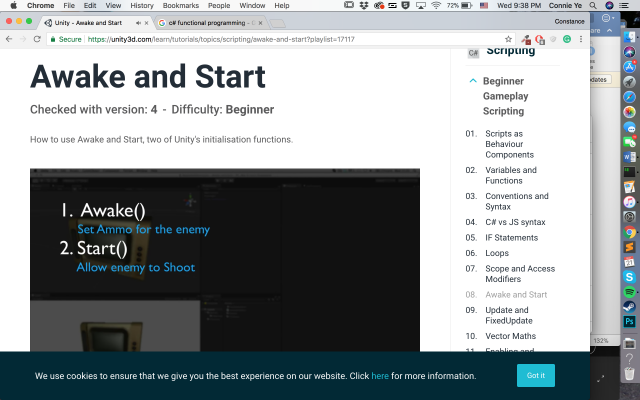
Task: Click Got it on cookie banner
Action: [536, 375]
